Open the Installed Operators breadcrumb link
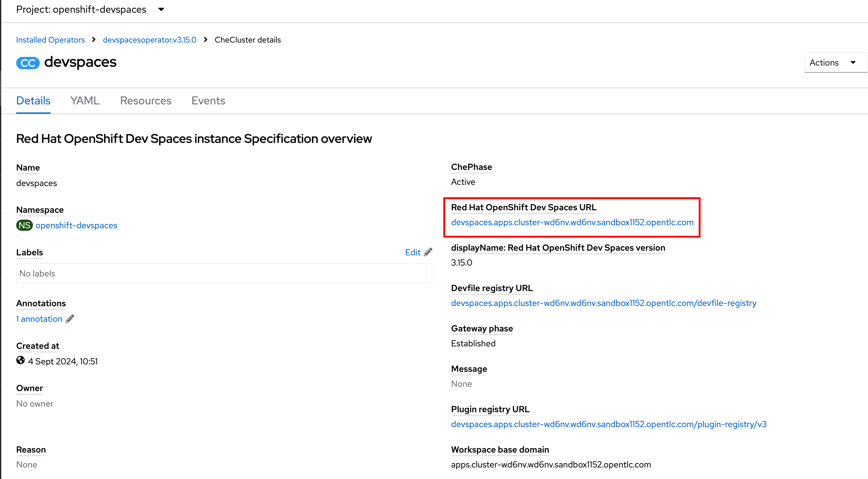 [50, 39]
